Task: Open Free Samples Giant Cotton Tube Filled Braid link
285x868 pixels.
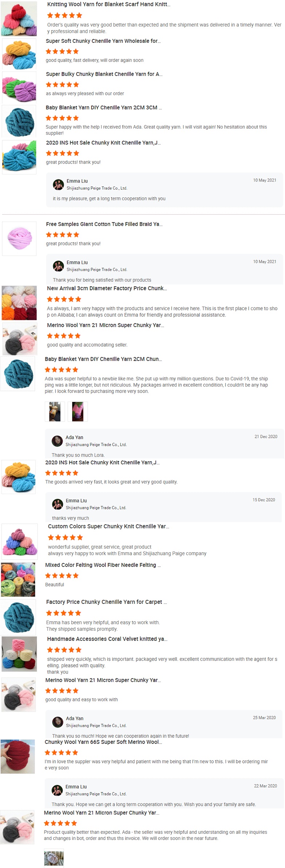Action: [x=104, y=224]
